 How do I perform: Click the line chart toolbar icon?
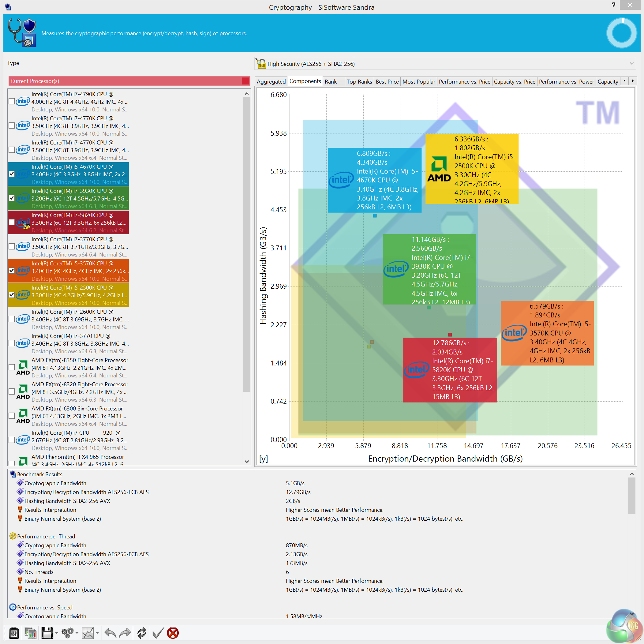click(88, 633)
